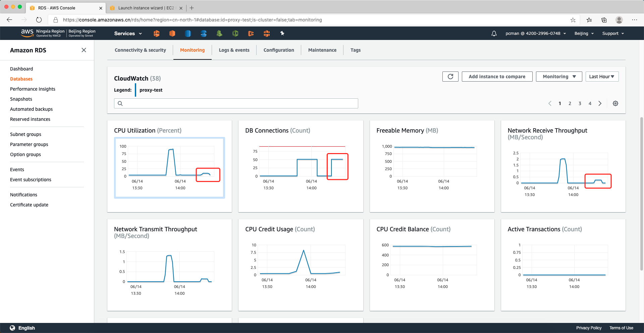644x333 pixels.
Task: Switch to the Logs & events tab
Action: [x=234, y=50]
